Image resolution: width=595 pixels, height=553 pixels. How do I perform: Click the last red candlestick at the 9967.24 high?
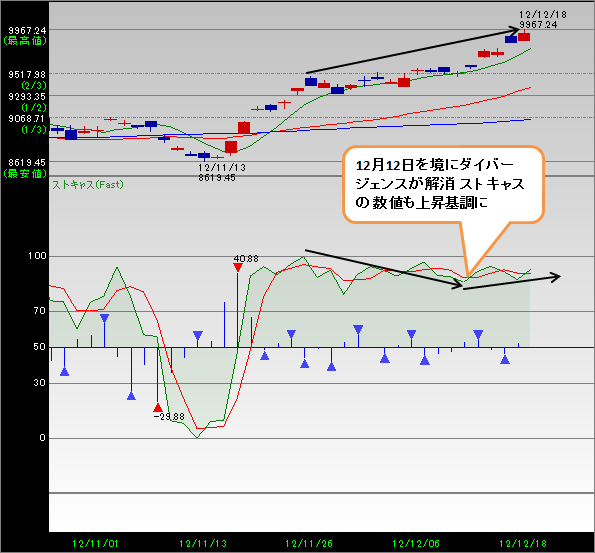(x=524, y=37)
